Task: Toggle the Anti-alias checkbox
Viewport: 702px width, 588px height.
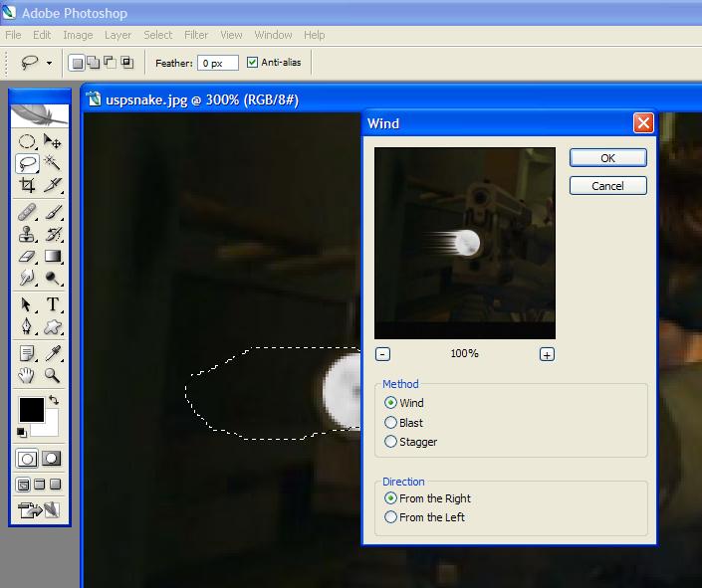Action: coord(252,63)
